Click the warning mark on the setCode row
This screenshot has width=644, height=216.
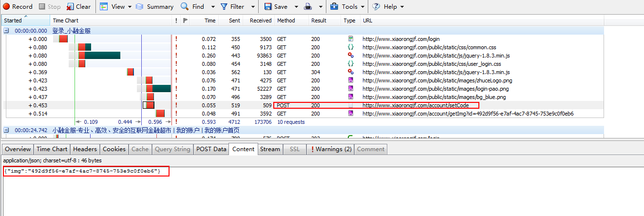pyautogui.click(x=176, y=105)
